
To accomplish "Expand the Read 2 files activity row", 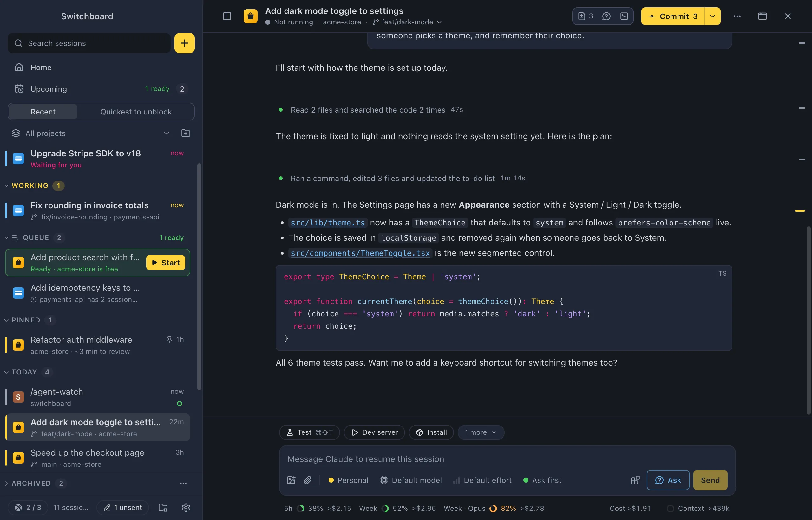I will click(370, 110).
